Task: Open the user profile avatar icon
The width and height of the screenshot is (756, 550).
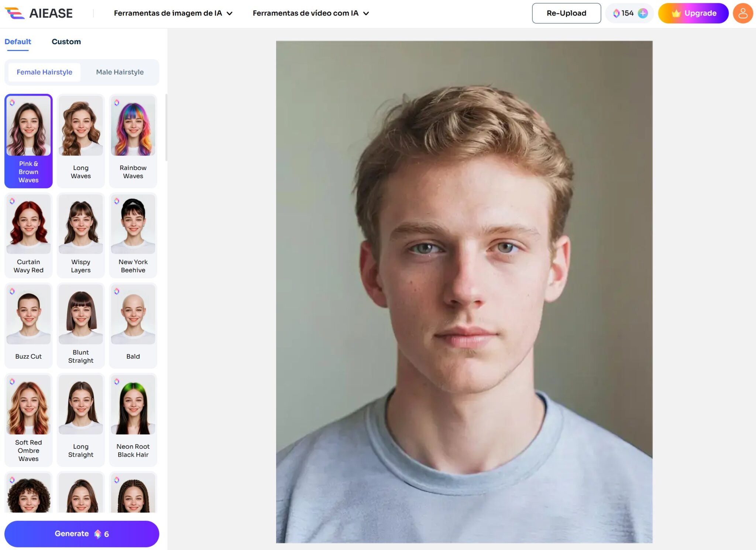Action: point(742,13)
